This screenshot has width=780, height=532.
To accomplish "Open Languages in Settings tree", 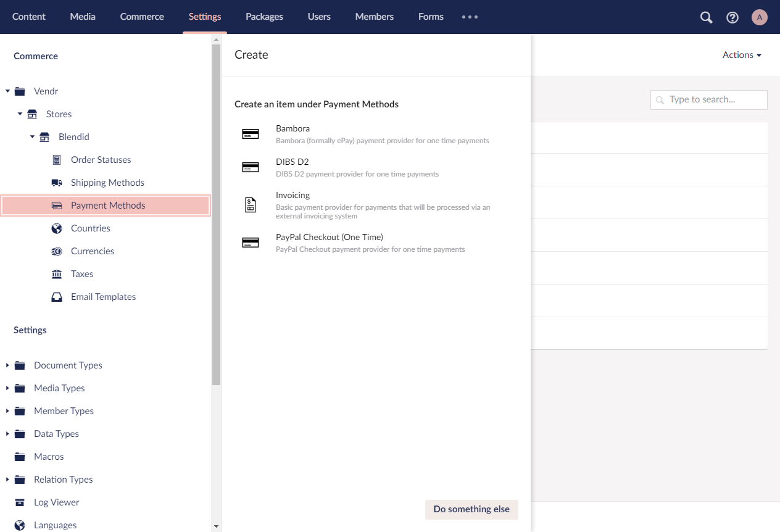I will point(56,525).
